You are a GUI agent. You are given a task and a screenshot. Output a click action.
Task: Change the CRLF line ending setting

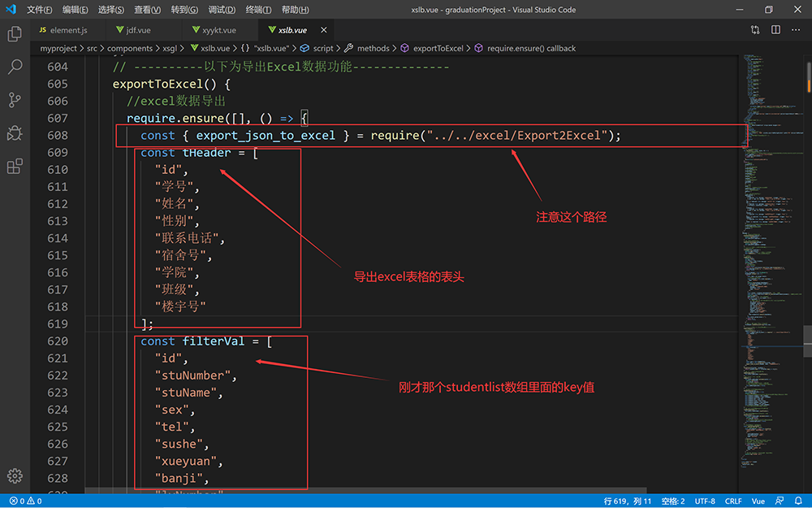point(733,501)
